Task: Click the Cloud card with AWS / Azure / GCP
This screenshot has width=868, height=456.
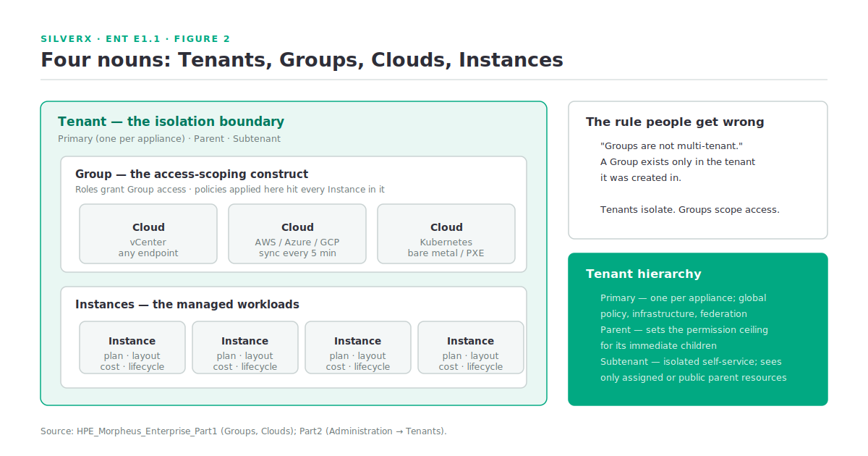Action: (297, 234)
